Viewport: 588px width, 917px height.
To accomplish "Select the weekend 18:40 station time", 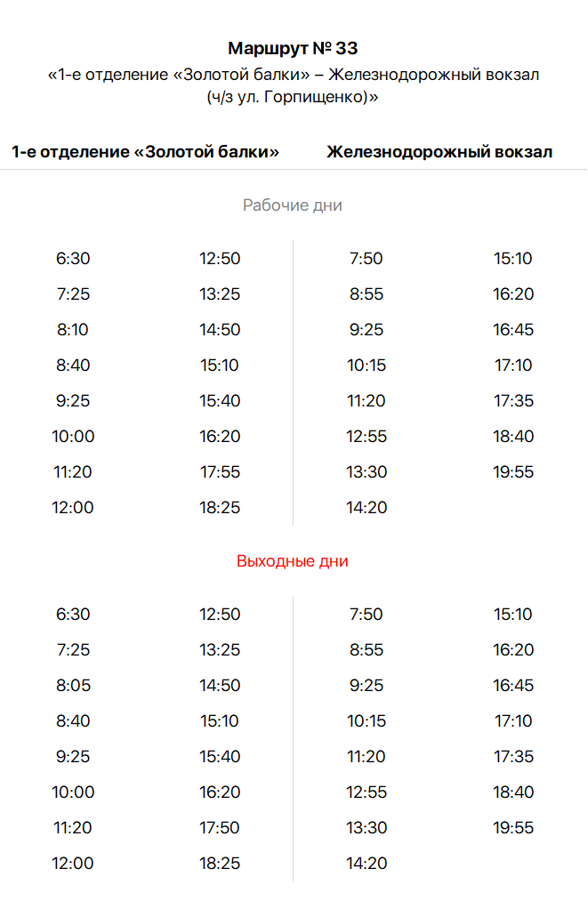I will [x=513, y=792].
